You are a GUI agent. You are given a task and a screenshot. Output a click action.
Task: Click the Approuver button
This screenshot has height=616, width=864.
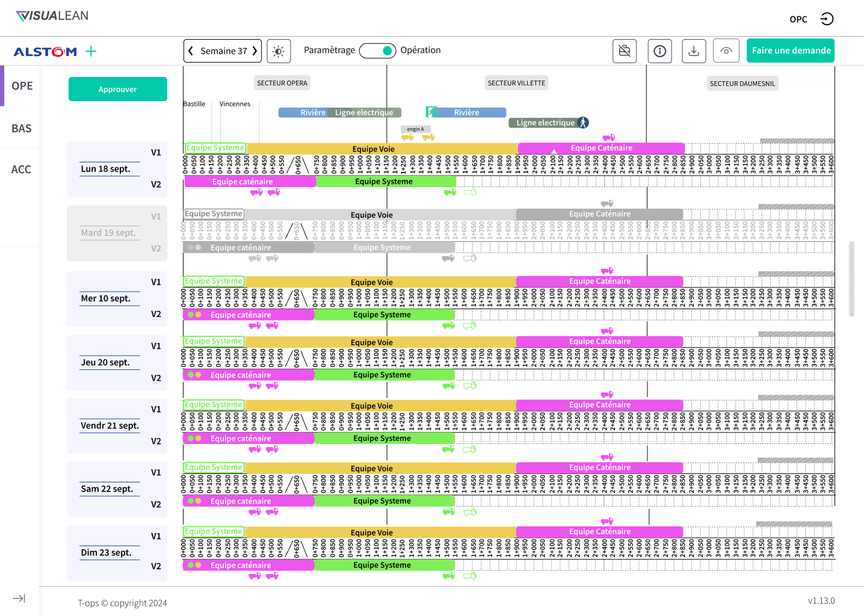tap(118, 89)
